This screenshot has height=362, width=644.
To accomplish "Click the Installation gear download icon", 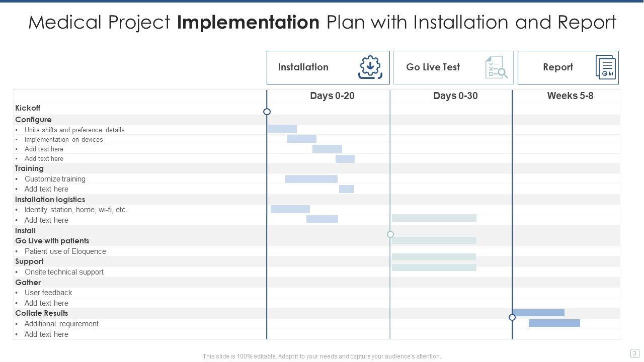I will point(370,67).
